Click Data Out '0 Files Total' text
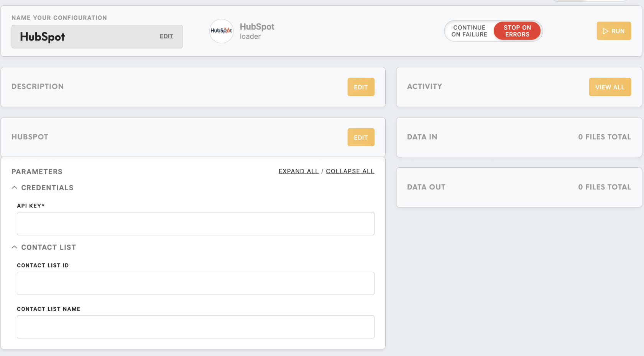The image size is (644, 356). [605, 187]
